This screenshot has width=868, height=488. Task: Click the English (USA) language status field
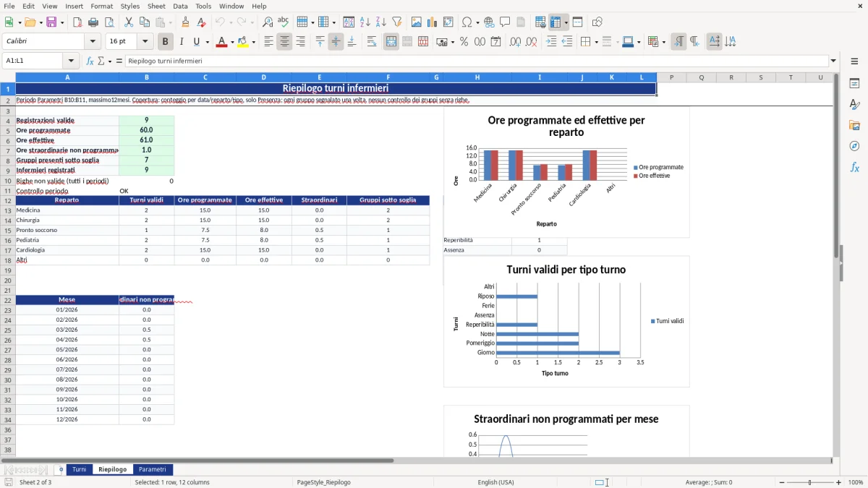coord(496,482)
